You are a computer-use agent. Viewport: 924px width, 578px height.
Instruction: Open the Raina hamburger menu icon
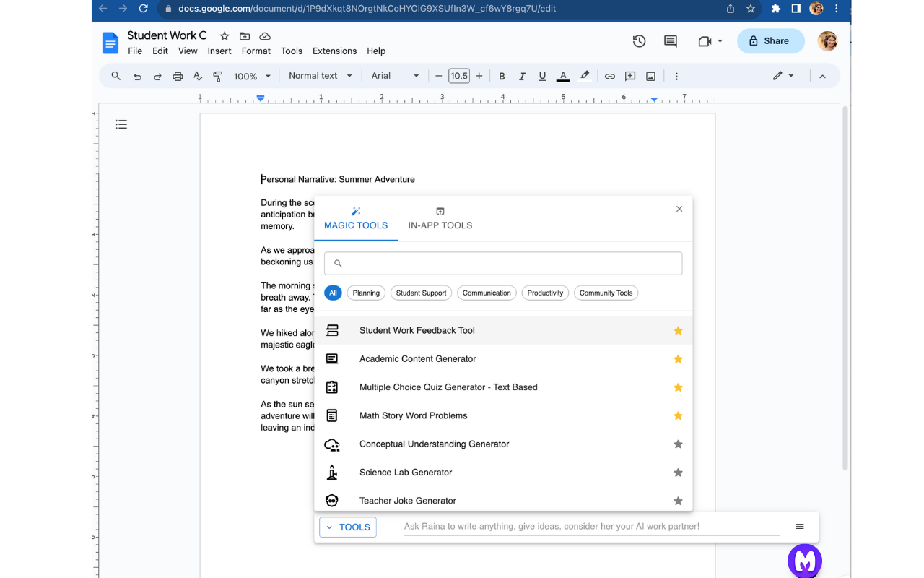800,527
